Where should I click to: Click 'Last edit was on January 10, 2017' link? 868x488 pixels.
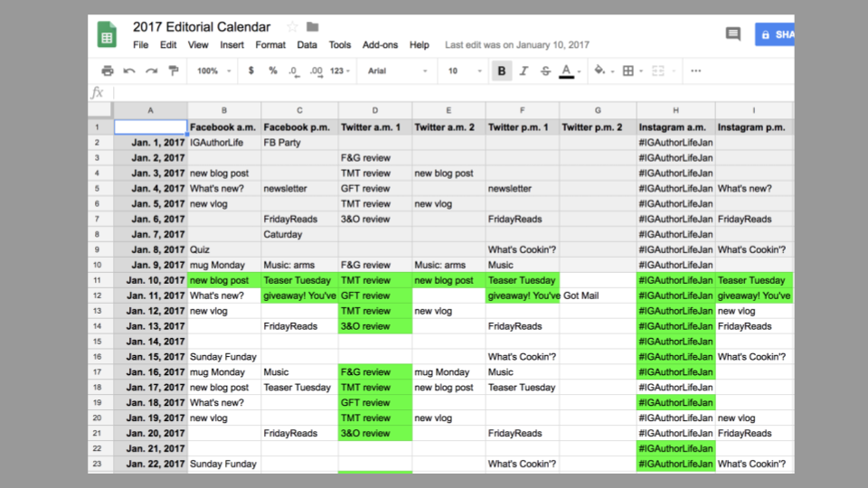517,45
